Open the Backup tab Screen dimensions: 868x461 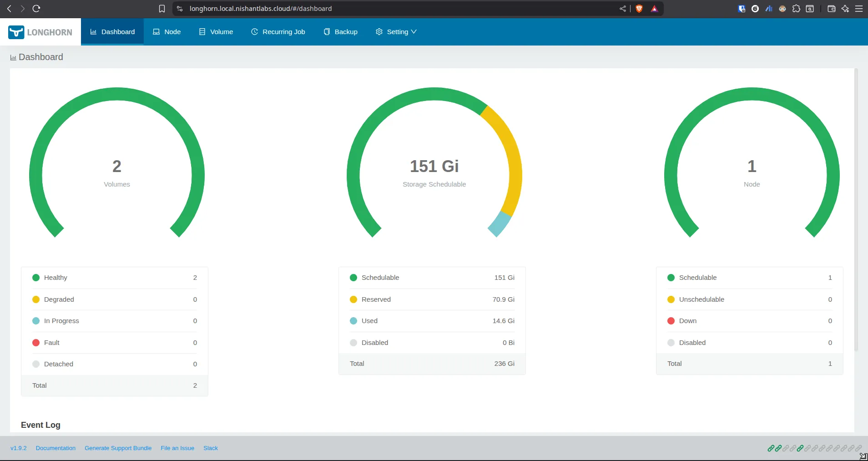(x=341, y=32)
